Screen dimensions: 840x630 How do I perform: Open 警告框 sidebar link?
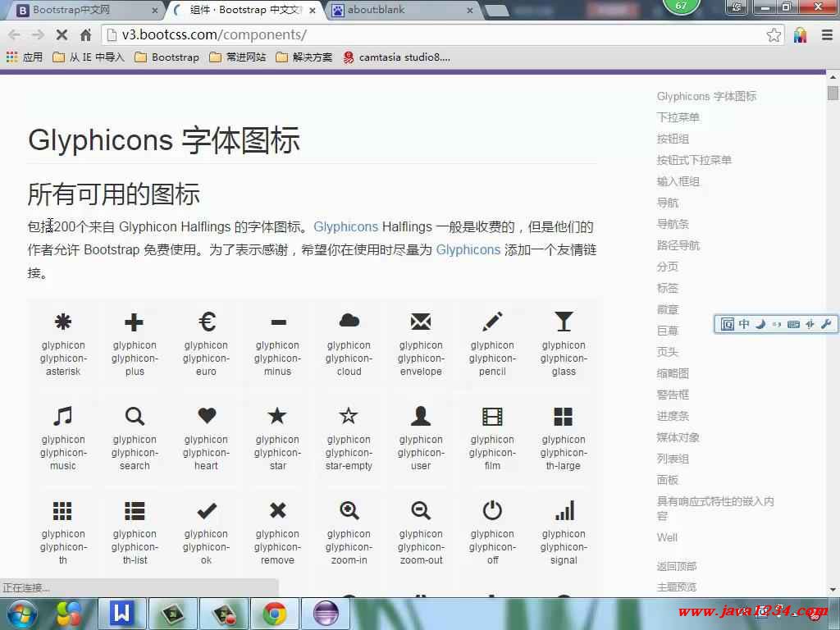coord(673,395)
